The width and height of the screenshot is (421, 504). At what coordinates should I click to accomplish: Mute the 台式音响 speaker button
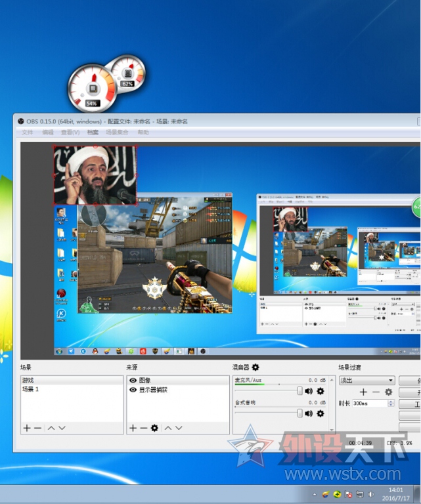tap(309, 413)
